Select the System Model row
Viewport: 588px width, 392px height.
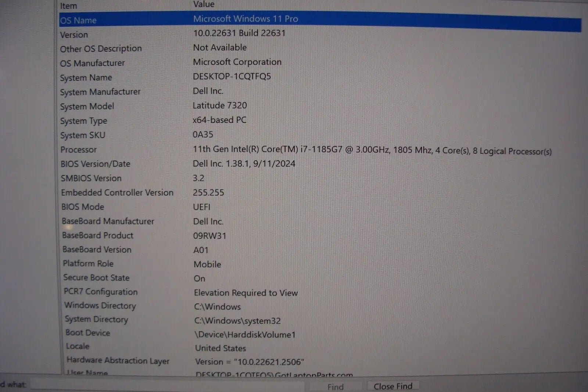point(87,106)
